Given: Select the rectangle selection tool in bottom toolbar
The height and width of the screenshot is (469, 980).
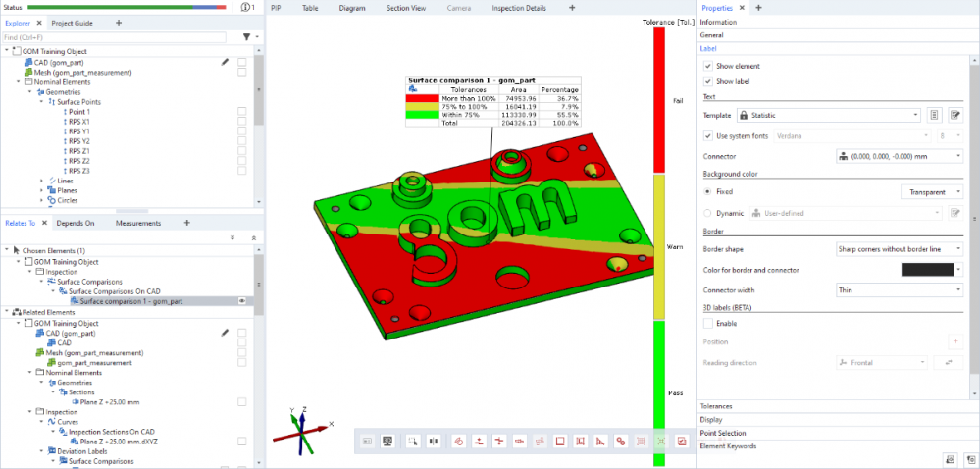Looking at the screenshot, I should 559,442.
